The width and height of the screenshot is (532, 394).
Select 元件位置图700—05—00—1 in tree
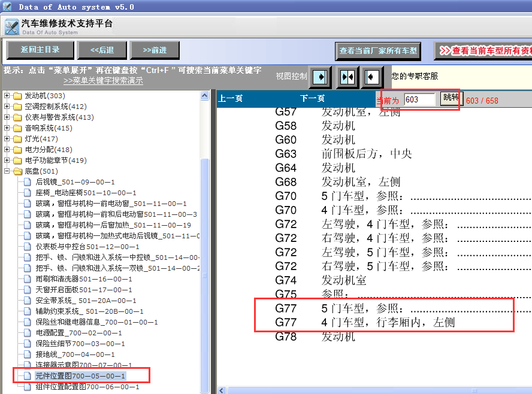80,376
